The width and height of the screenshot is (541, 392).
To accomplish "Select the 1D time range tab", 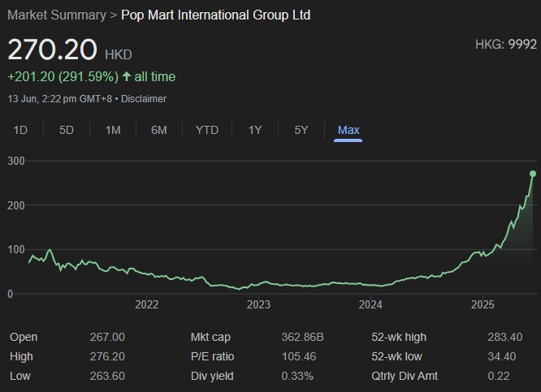I will (20, 130).
